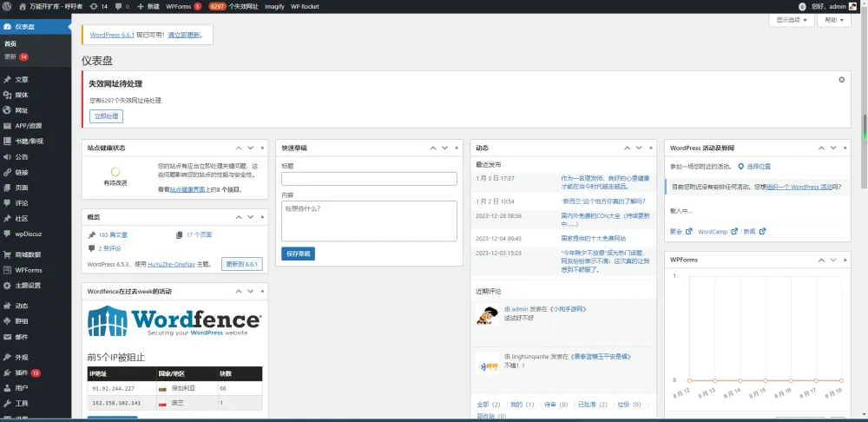
Task: Click the comments bubble in admin bar
Action: pyautogui.click(x=121, y=6)
